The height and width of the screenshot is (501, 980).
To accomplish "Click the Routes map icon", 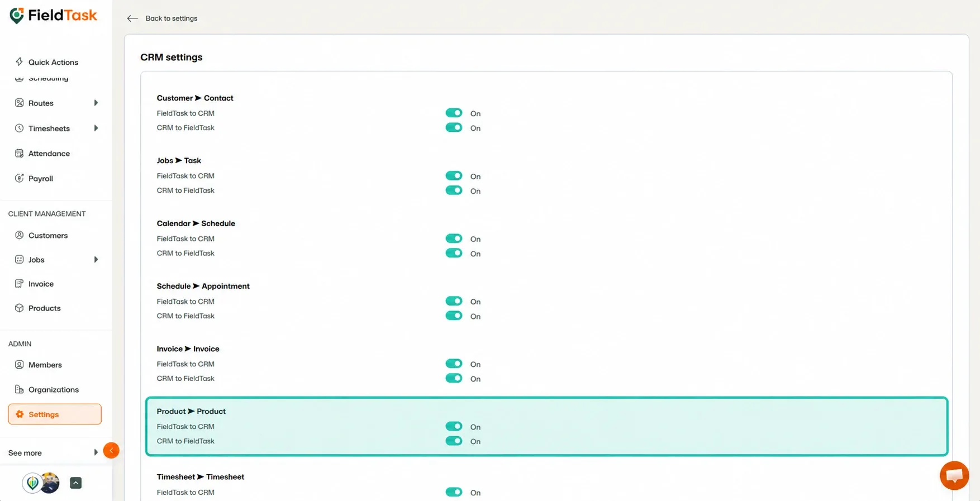I will pyautogui.click(x=19, y=103).
